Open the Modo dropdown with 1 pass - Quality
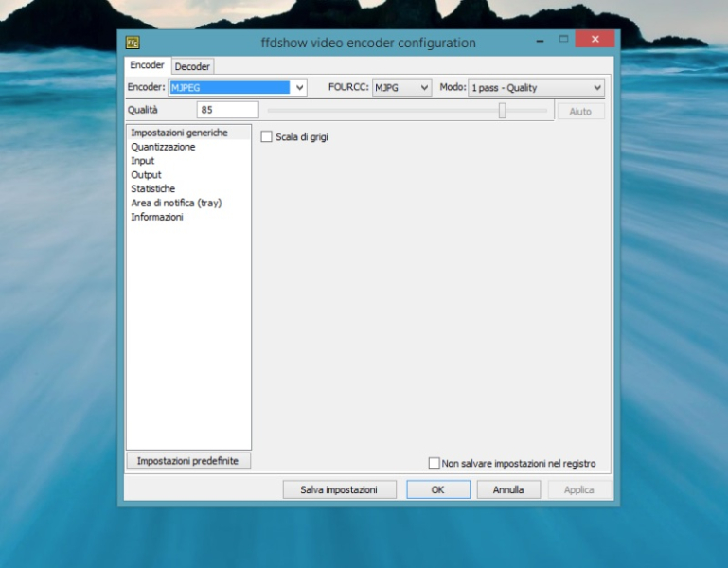728x568 pixels. click(x=596, y=88)
